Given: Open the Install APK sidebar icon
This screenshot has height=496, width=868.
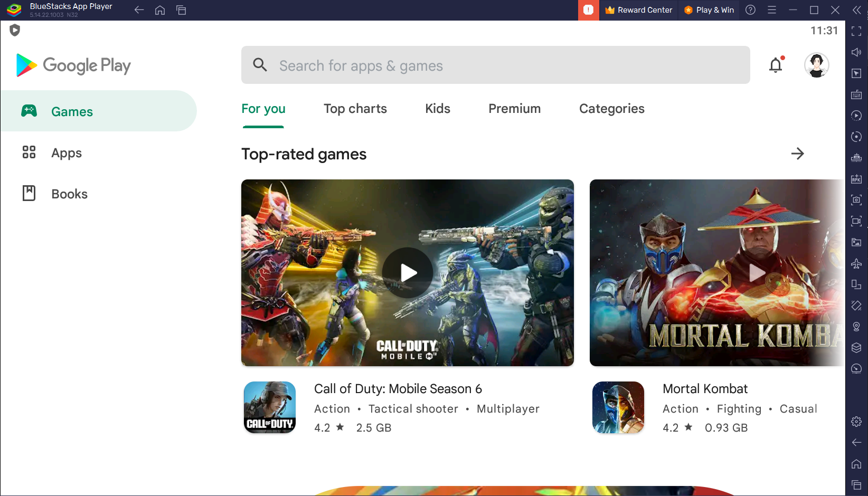Looking at the screenshot, I should pos(856,179).
